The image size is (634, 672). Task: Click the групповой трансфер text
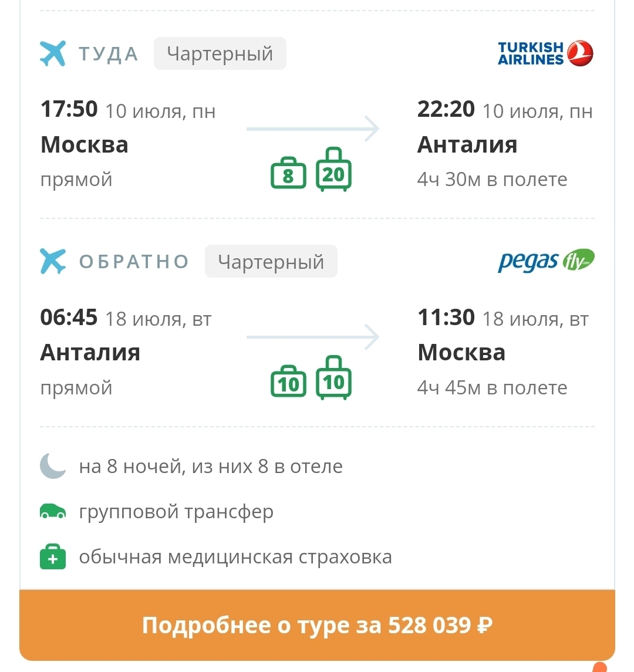click(x=176, y=512)
